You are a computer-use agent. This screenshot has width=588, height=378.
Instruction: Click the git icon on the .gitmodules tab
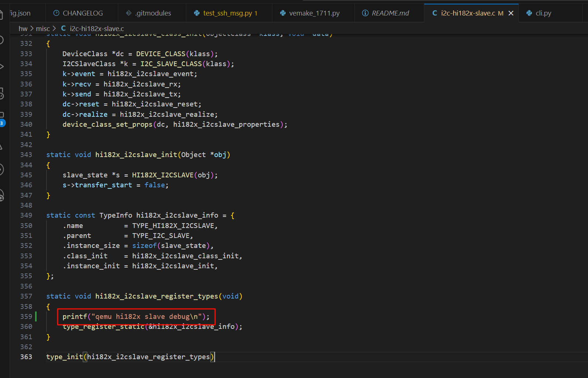(x=129, y=13)
